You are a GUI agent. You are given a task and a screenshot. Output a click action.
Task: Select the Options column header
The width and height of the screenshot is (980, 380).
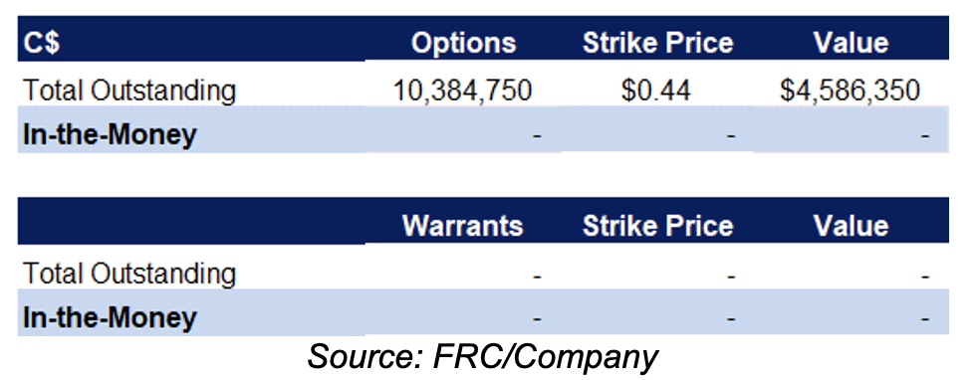463,43
